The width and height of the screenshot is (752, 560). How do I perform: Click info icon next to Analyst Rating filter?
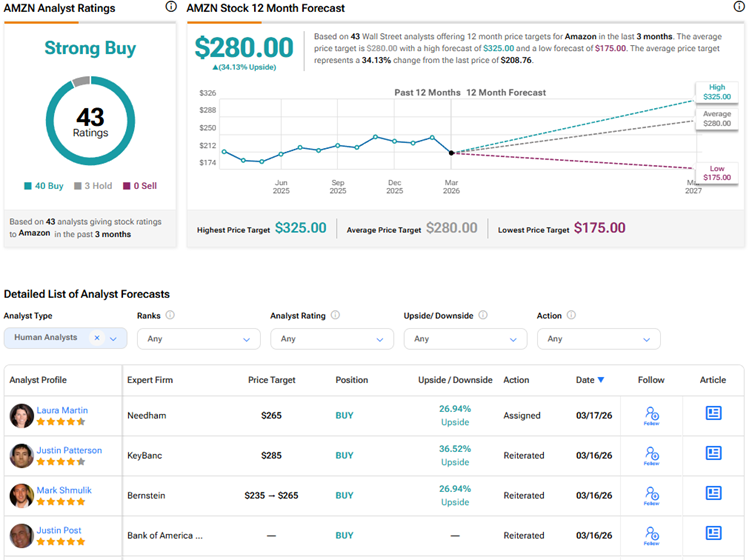click(x=335, y=316)
